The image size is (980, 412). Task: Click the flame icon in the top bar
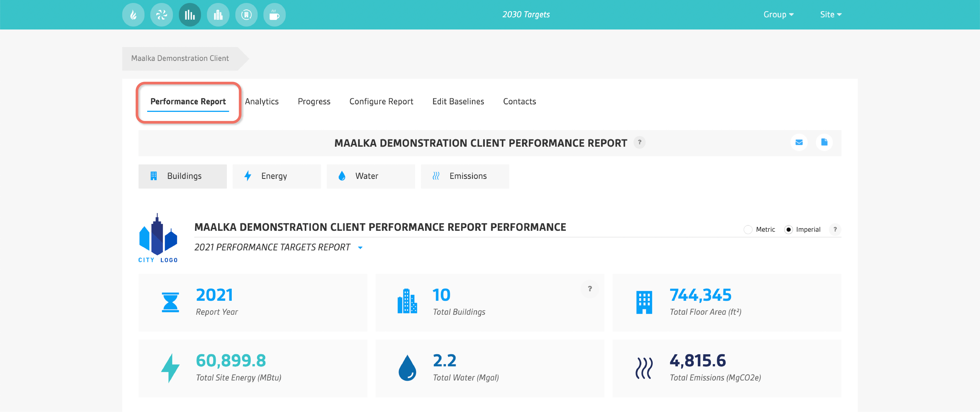pyautogui.click(x=133, y=15)
